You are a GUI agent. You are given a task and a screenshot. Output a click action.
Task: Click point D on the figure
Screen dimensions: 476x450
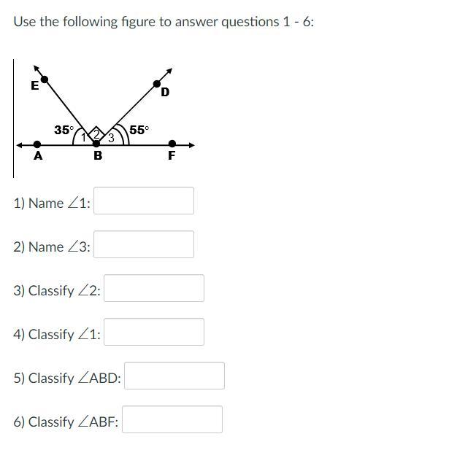pos(157,84)
